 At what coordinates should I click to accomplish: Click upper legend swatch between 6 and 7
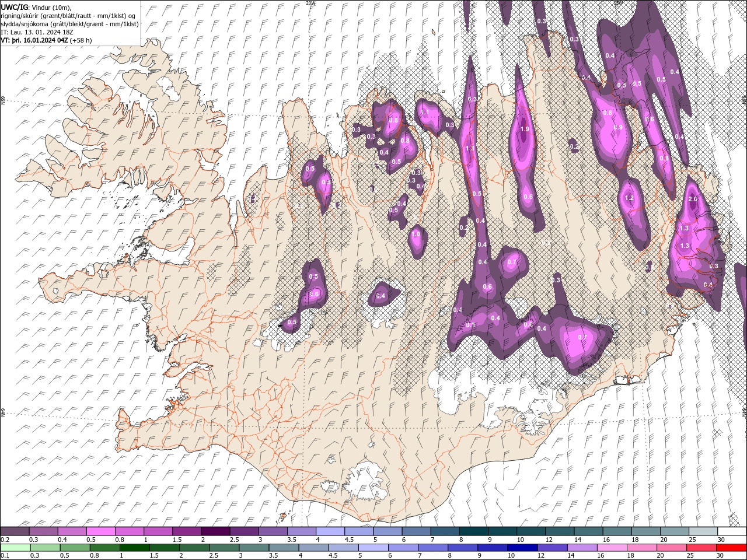pyautogui.click(x=416, y=531)
